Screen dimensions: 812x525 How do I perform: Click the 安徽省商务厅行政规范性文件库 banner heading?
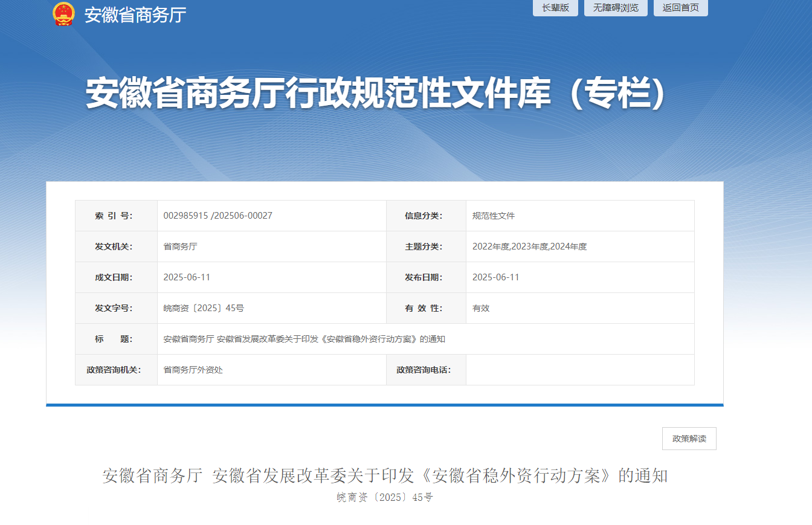[x=376, y=94]
